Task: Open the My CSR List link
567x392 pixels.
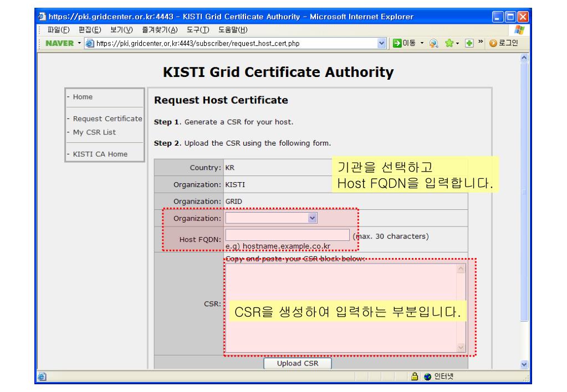Action: 94,132
